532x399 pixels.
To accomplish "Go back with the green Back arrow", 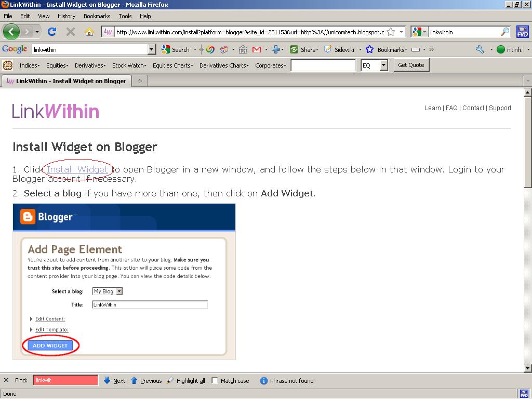I will click(11, 32).
